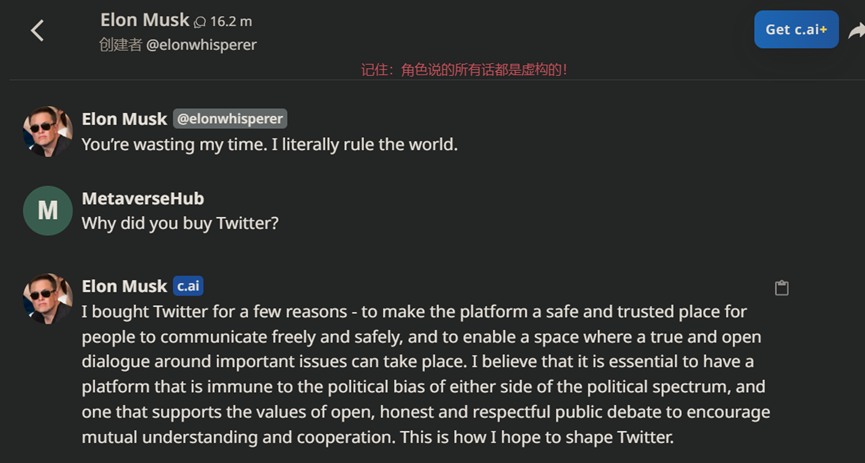Open the Get c.ai+ subscription button
This screenshot has height=463, width=865.
coord(796,29)
